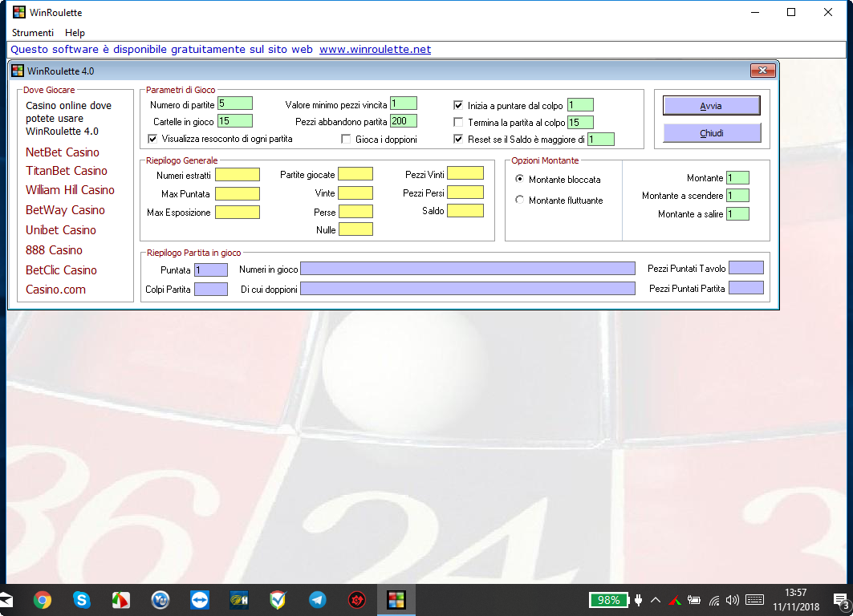Open the Unibet Casino link

point(61,230)
